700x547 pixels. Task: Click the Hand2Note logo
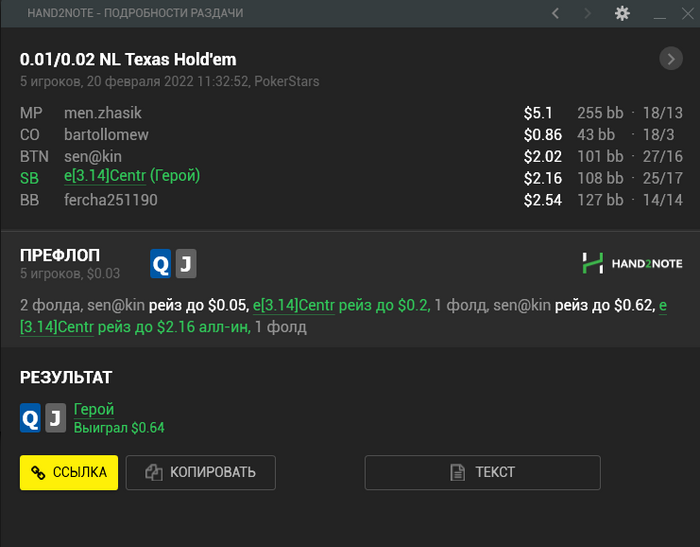(632, 263)
